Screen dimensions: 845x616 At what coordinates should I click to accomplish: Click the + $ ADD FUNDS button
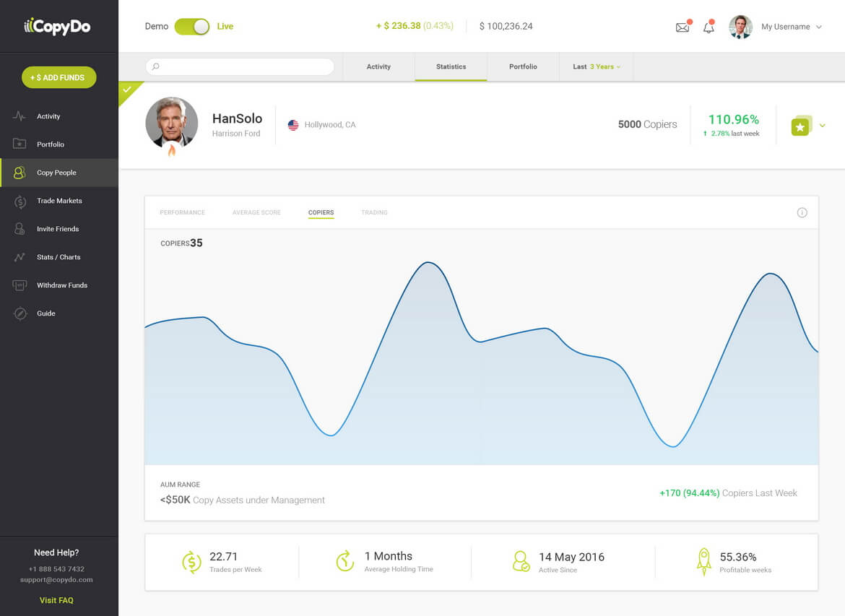pyautogui.click(x=59, y=77)
